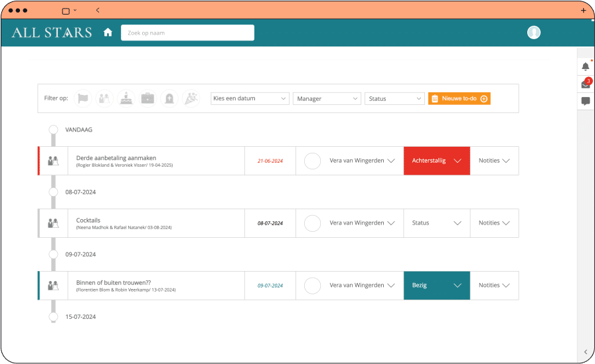The image size is (595, 364).
Task: Open the user profile avatar
Action: tap(533, 33)
